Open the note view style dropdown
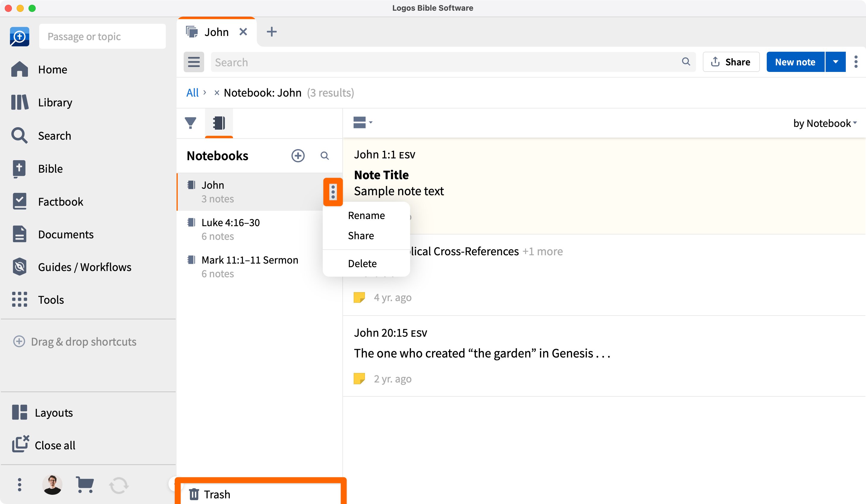 [363, 122]
